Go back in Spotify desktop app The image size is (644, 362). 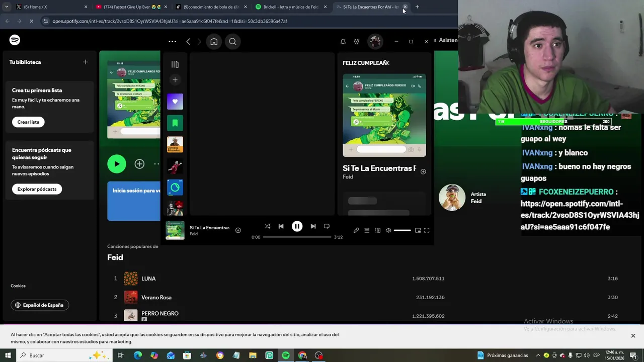pos(188,42)
